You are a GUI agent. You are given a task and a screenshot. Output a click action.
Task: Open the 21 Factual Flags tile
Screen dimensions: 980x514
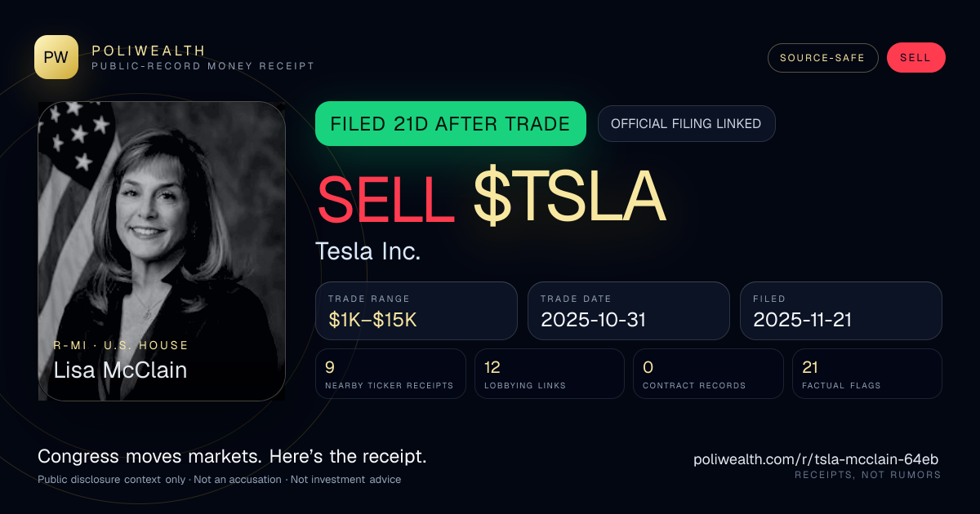[x=867, y=374]
